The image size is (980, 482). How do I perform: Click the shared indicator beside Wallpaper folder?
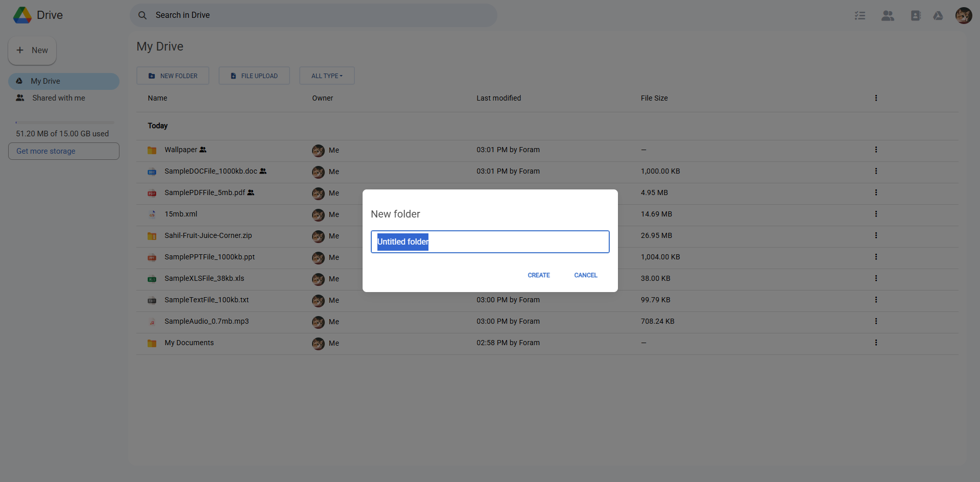coord(203,150)
